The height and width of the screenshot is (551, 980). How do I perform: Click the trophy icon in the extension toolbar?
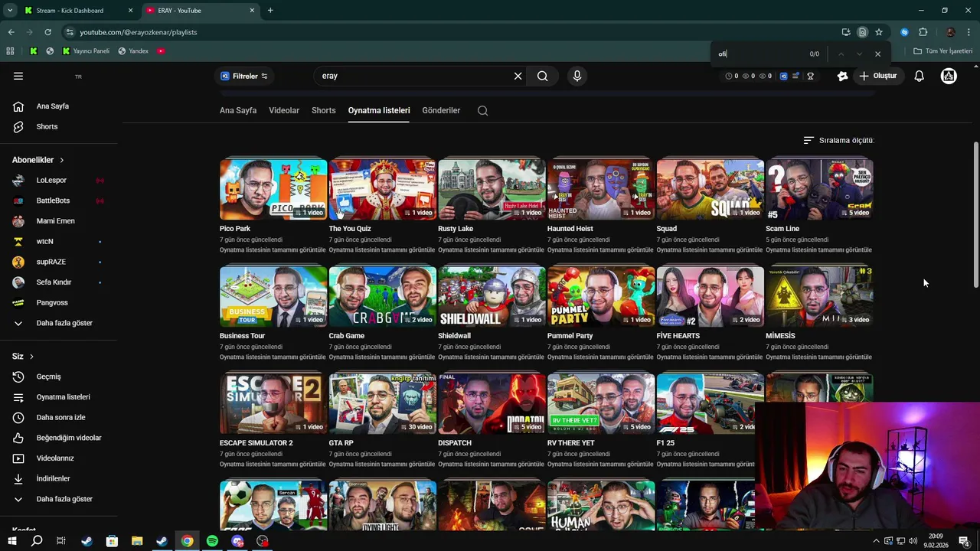coord(810,76)
